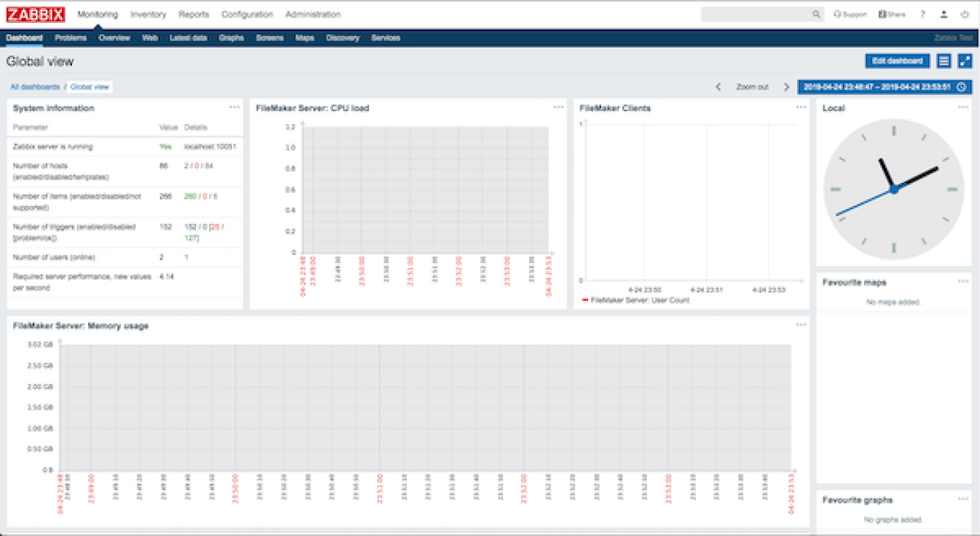Toggle fullscreen kiosk mode icon
Screen dimensions: 980x536
965,61
